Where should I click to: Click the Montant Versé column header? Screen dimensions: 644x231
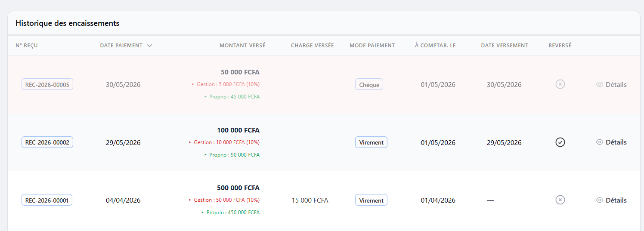242,45
